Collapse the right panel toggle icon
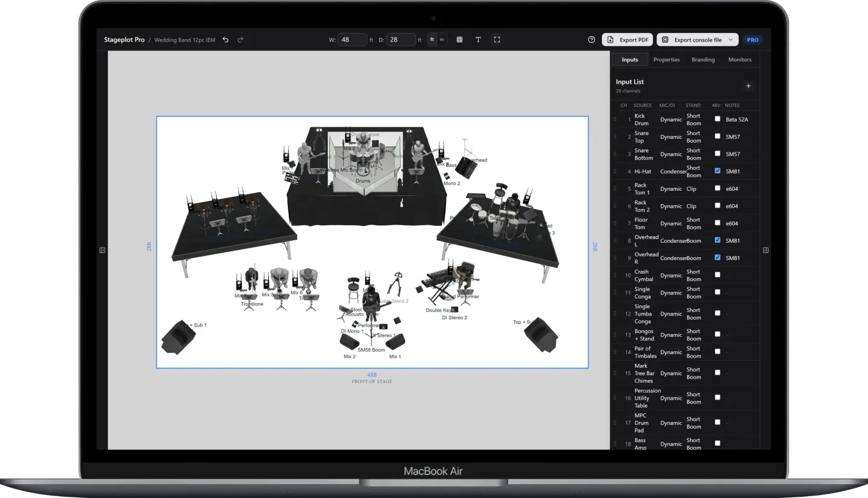The width and height of the screenshot is (868, 498). click(x=766, y=250)
